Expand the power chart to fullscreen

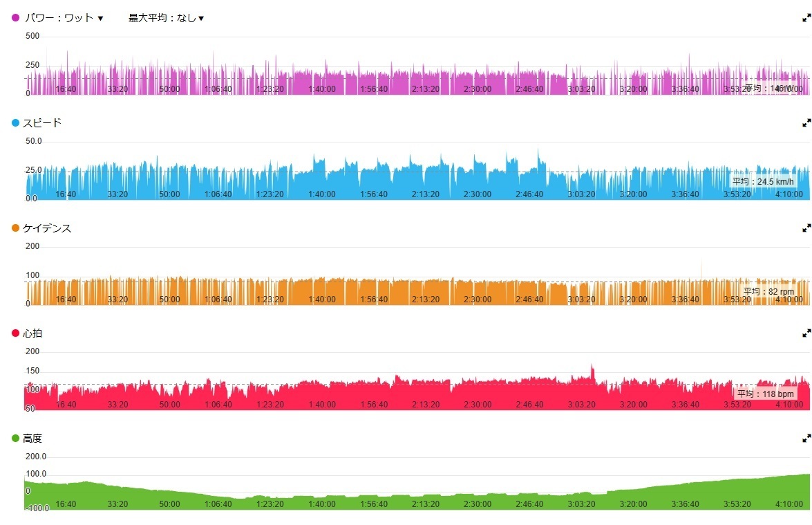(x=806, y=17)
